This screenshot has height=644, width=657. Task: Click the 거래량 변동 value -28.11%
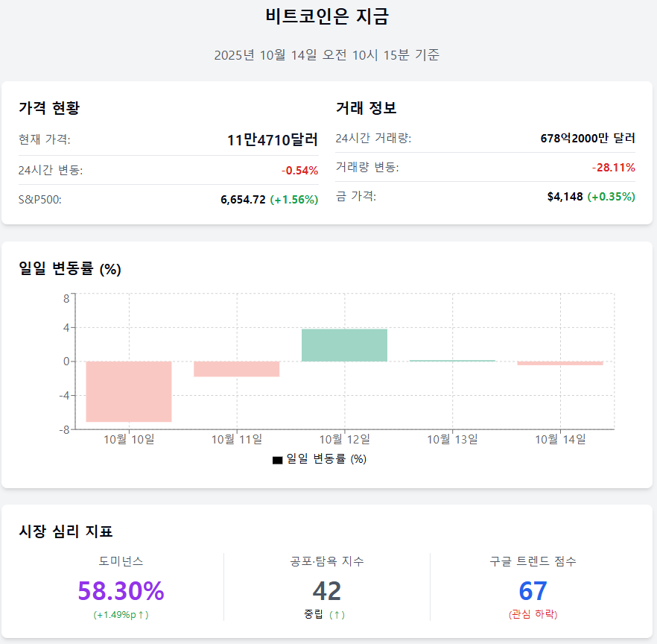tap(613, 168)
